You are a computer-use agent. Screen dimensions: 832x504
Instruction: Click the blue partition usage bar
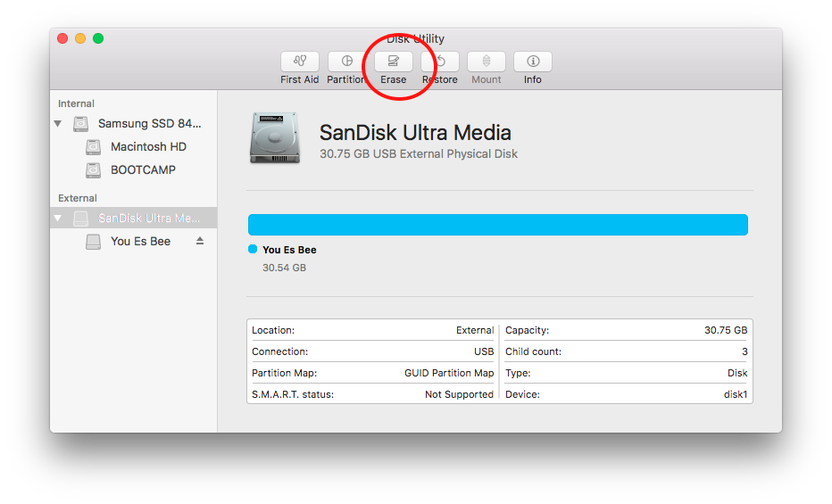[498, 225]
